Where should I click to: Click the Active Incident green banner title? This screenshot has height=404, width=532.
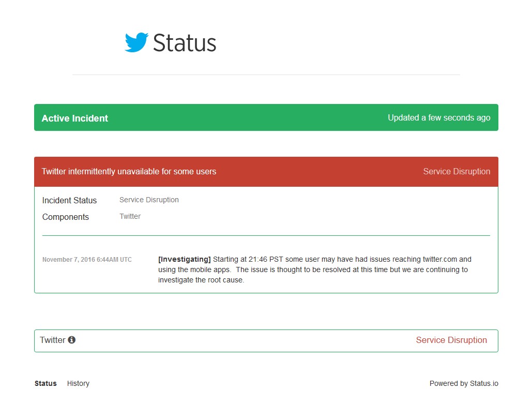pyautogui.click(x=75, y=118)
